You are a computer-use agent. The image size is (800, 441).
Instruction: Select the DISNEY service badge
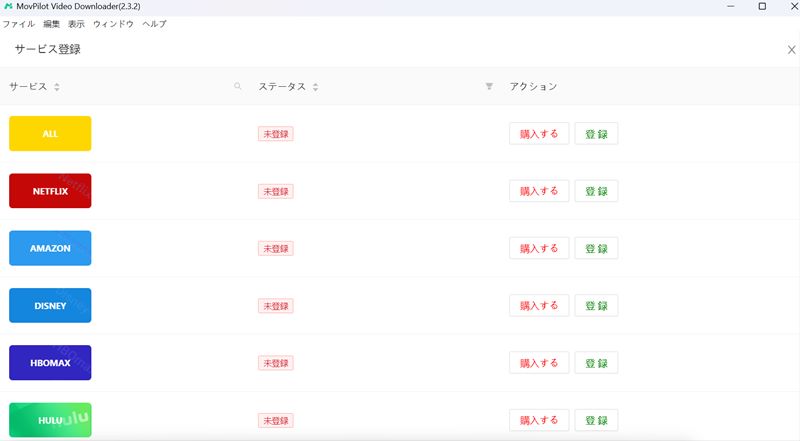coord(50,306)
